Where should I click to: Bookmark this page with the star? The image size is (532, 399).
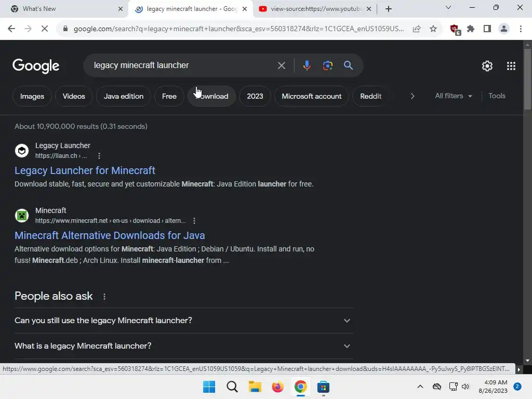[x=433, y=29]
